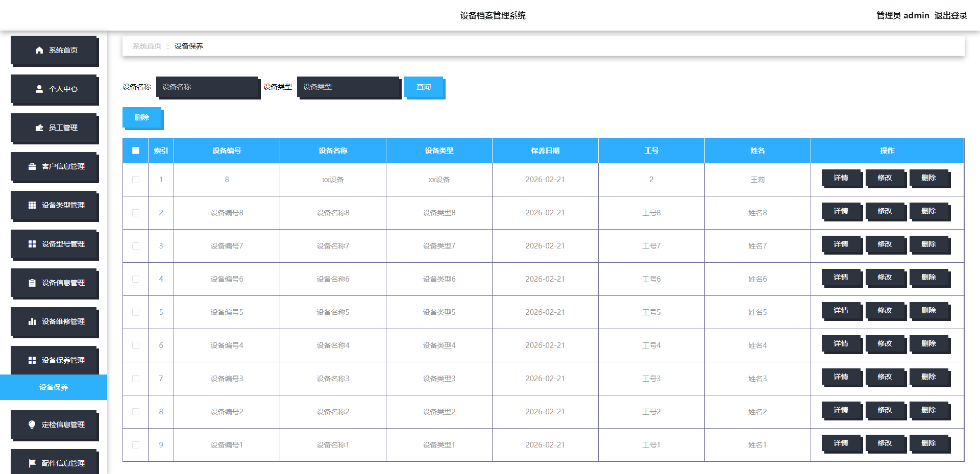980x474 pixels.
Task: Click the cell 工号2
Action: tap(651, 412)
